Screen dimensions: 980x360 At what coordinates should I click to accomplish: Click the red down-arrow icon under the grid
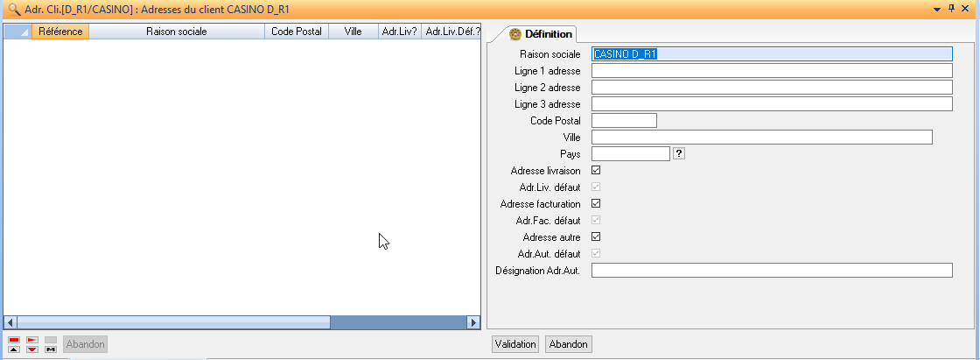tap(32, 349)
